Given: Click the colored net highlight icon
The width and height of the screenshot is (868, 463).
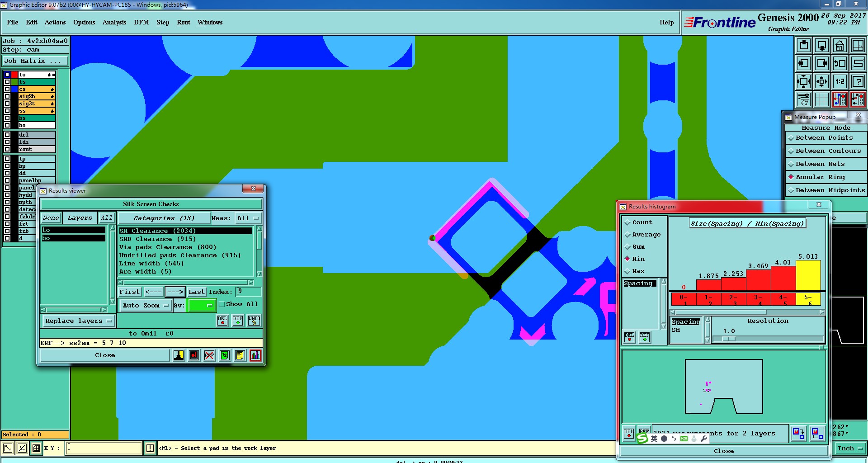Looking at the screenshot, I should pos(840,99).
